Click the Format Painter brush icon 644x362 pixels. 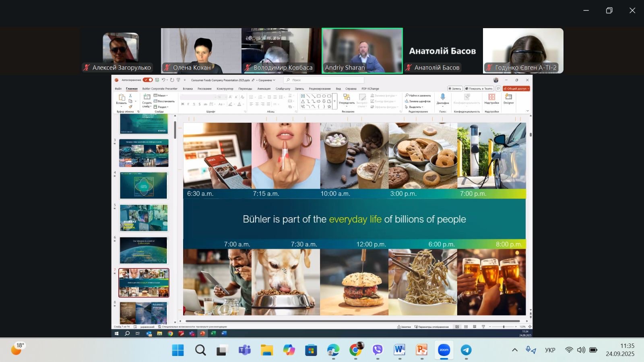pos(130,107)
